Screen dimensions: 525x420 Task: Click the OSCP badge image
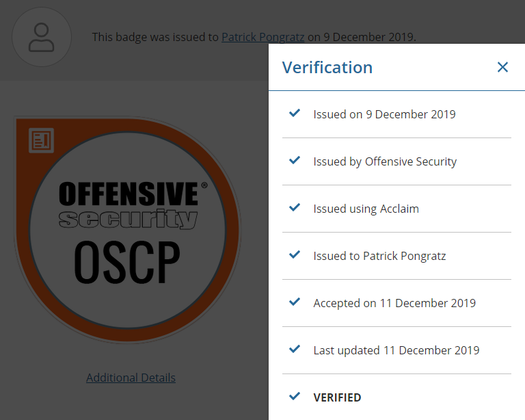pos(128,230)
